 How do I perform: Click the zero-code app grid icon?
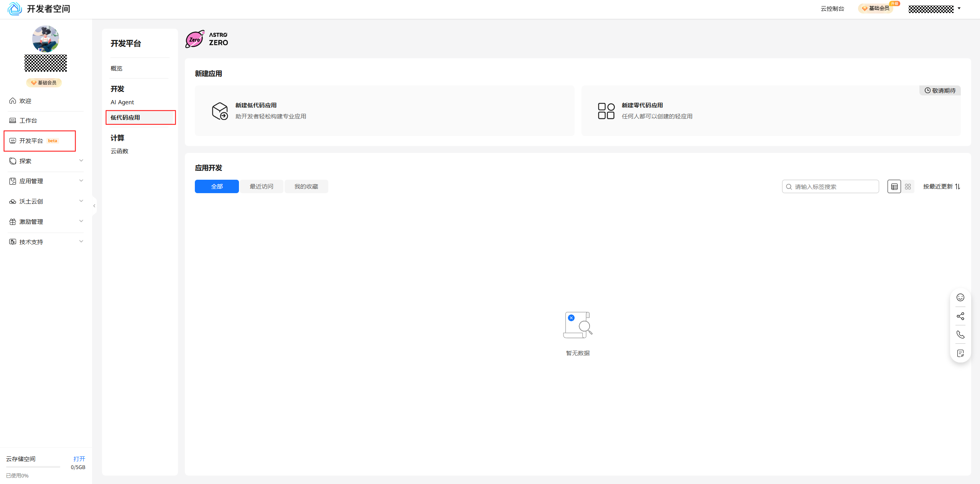606,111
